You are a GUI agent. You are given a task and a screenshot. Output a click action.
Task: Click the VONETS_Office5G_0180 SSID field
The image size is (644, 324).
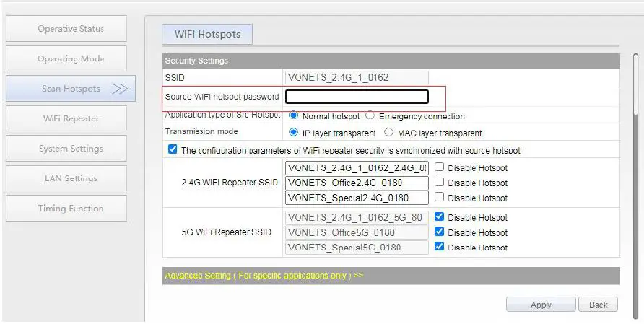(357, 232)
